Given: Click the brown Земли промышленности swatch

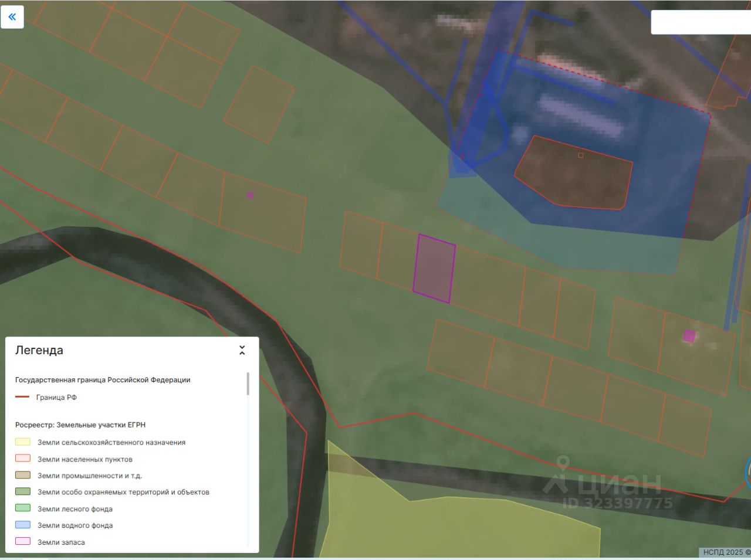Looking at the screenshot, I should click(x=23, y=475).
